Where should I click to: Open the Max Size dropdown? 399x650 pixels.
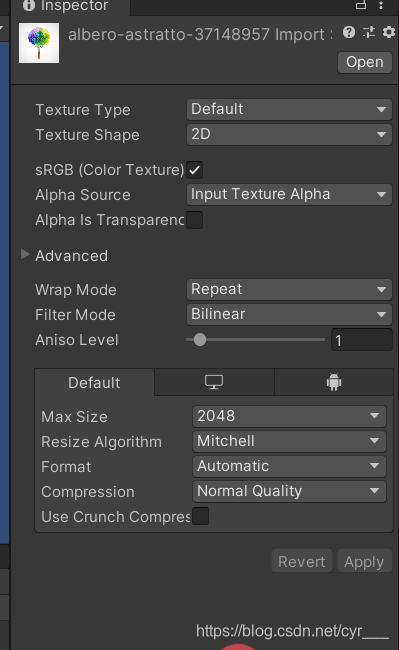[289, 416]
